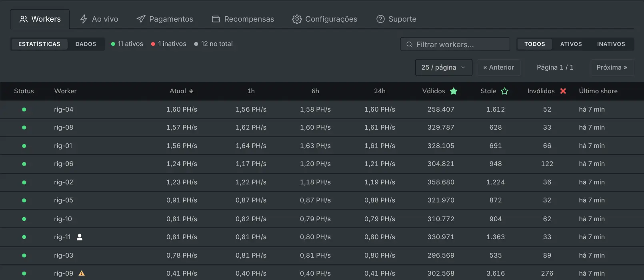644x280 pixels.
Task: Sort by 24h column header
Action: [x=380, y=91]
